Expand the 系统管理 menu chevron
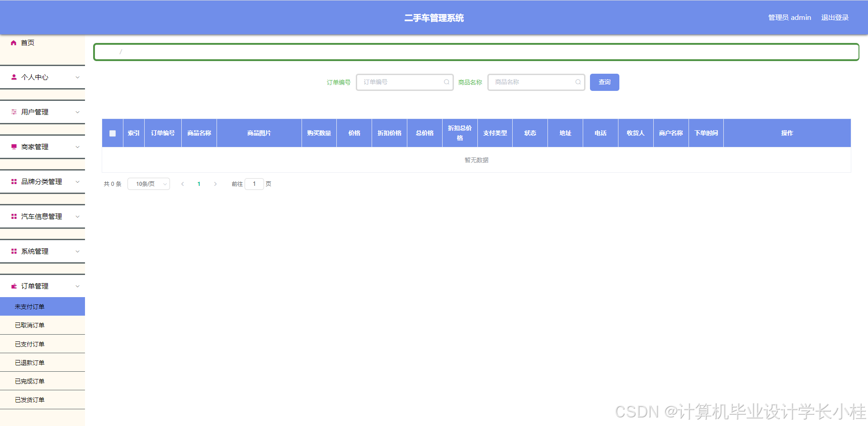This screenshot has height=426, width=868. [77, 251]
